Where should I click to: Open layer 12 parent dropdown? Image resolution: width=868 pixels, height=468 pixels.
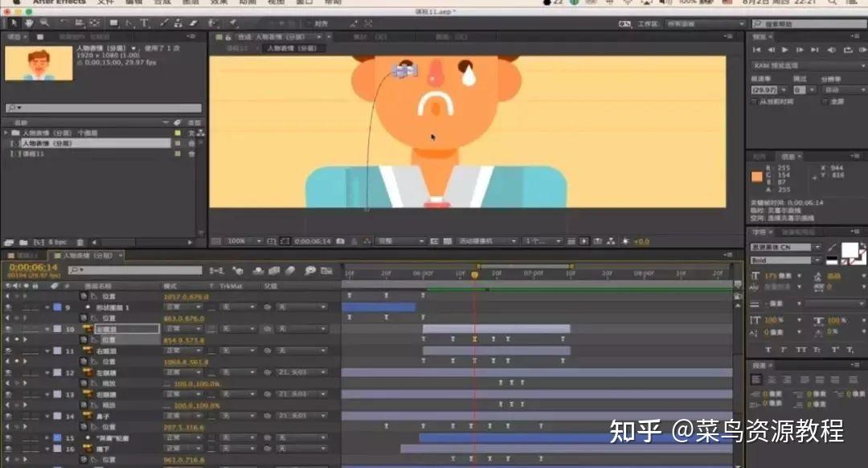(x=301, y=372)
